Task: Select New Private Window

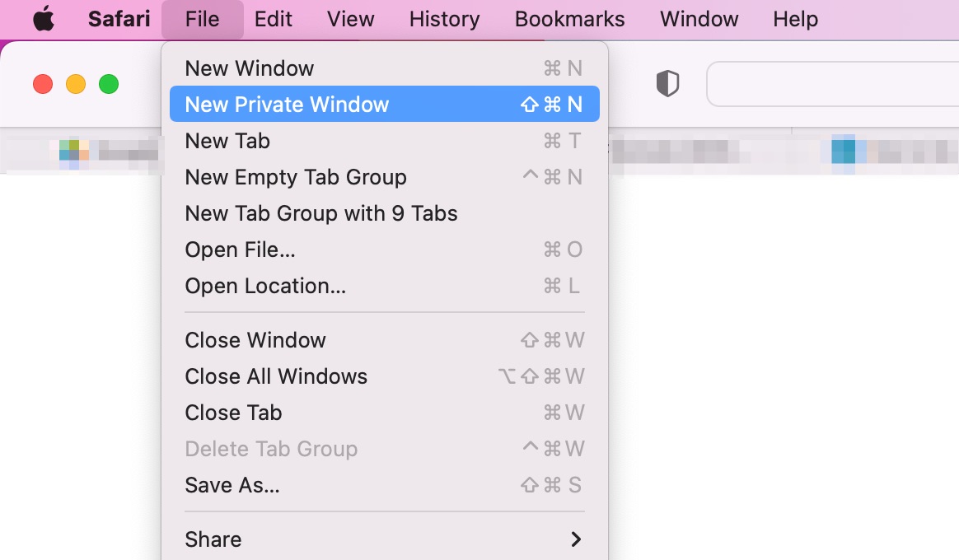Action: (384, 104)
